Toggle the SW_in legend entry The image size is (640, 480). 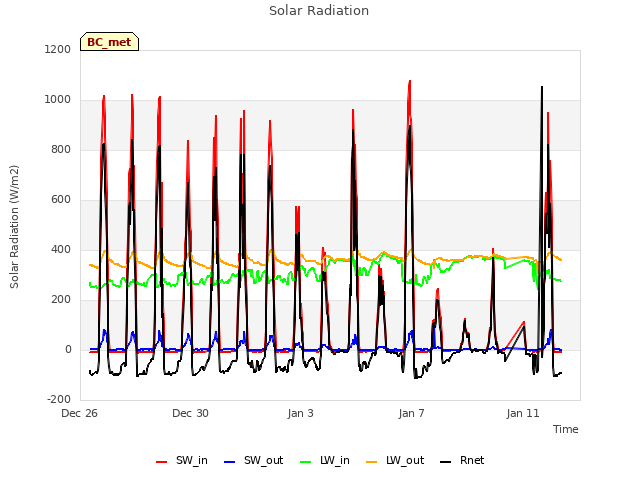coord(182,460)
